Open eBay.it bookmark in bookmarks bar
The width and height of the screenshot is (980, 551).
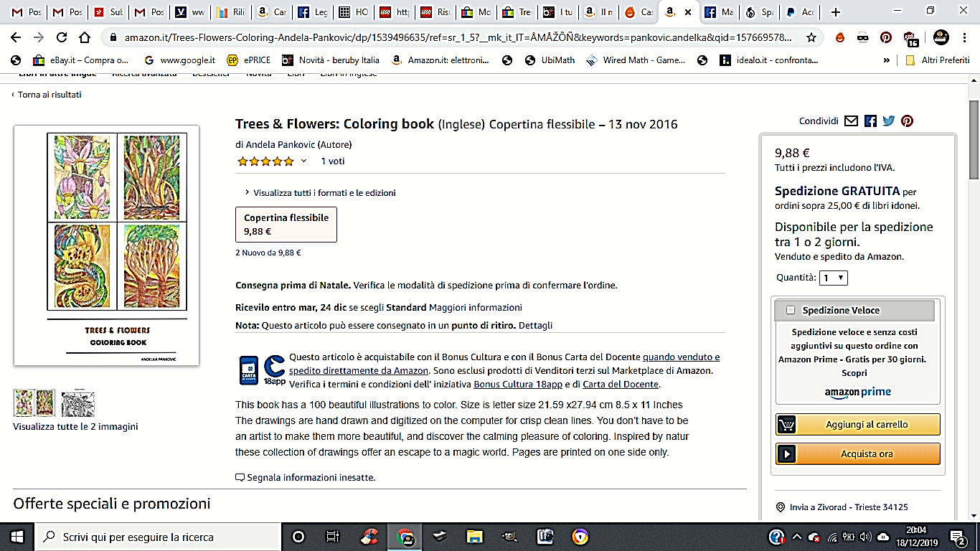coord(80,60)
